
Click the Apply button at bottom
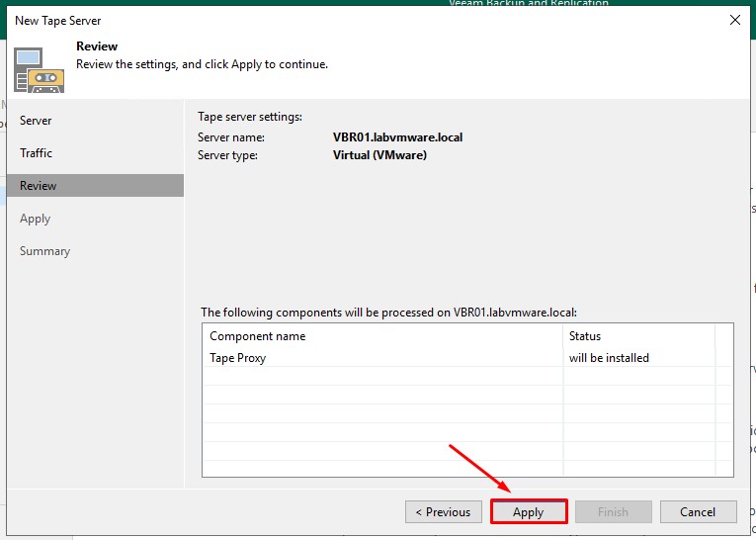click(528, 512)
